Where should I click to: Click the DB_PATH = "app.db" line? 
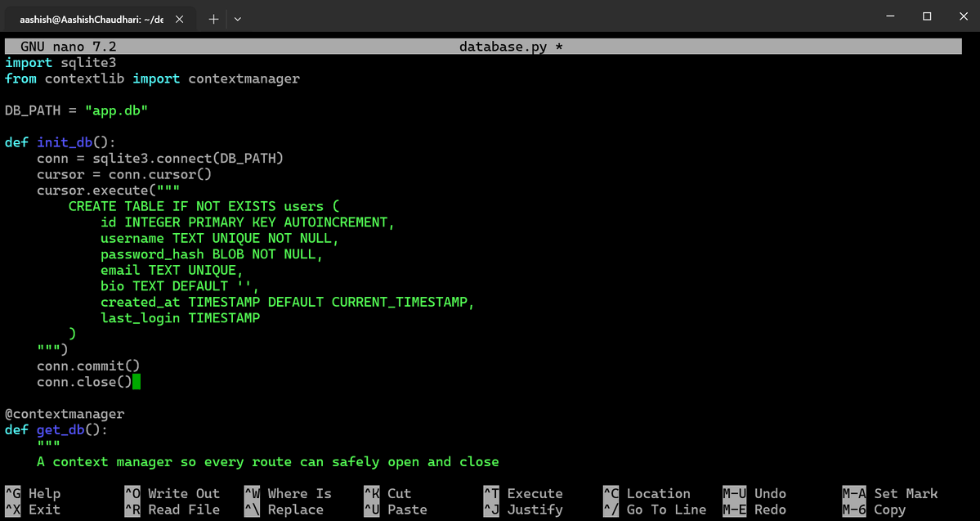(x=77, y=110)
